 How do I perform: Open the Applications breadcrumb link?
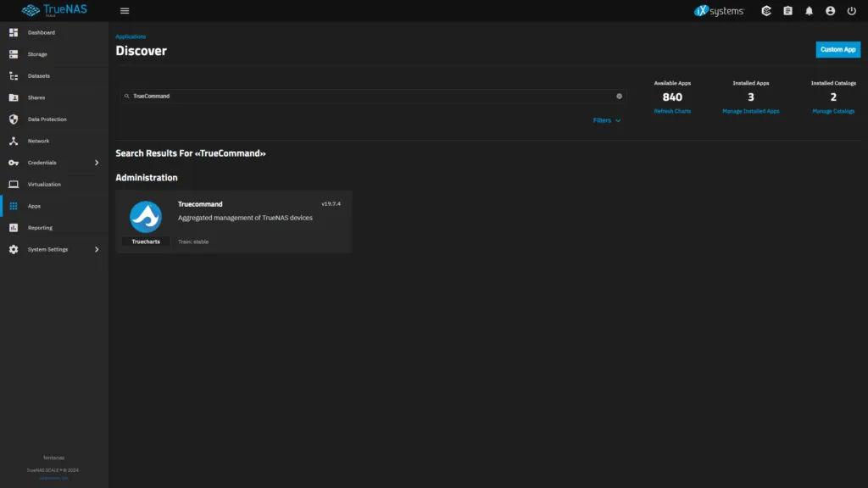click(x=131, y=36)
